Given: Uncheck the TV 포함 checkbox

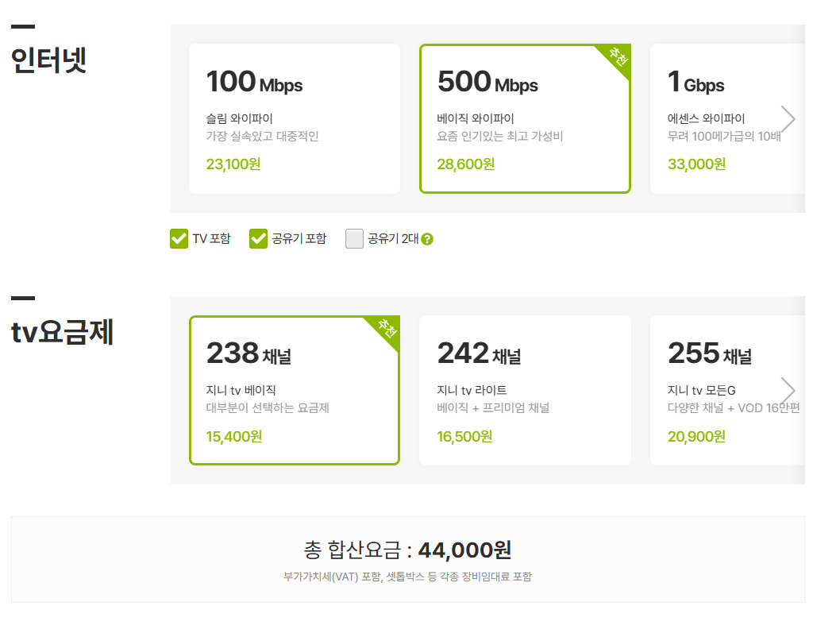Looking at the screenshot, I should [179, 238].
